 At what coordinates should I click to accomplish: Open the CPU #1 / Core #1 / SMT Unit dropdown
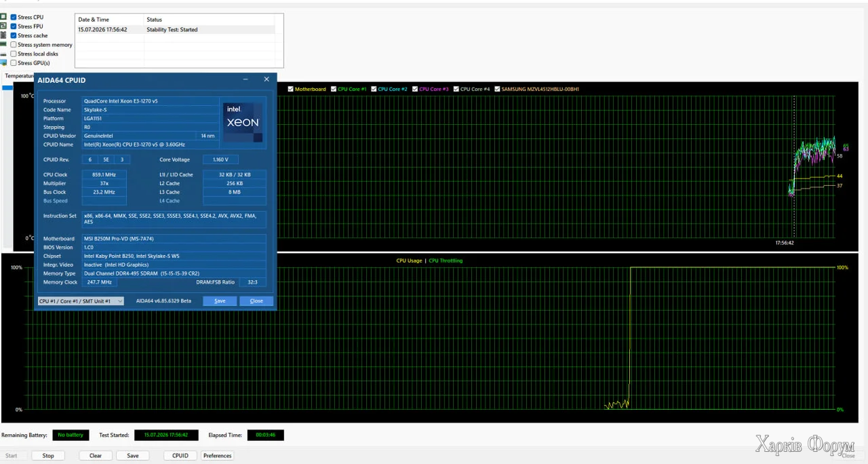(81, 301)
